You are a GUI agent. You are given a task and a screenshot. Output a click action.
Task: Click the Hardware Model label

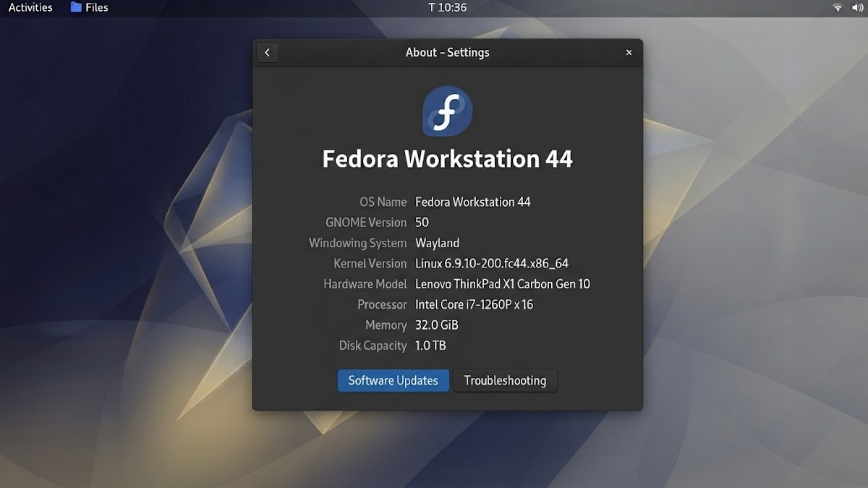365,284
